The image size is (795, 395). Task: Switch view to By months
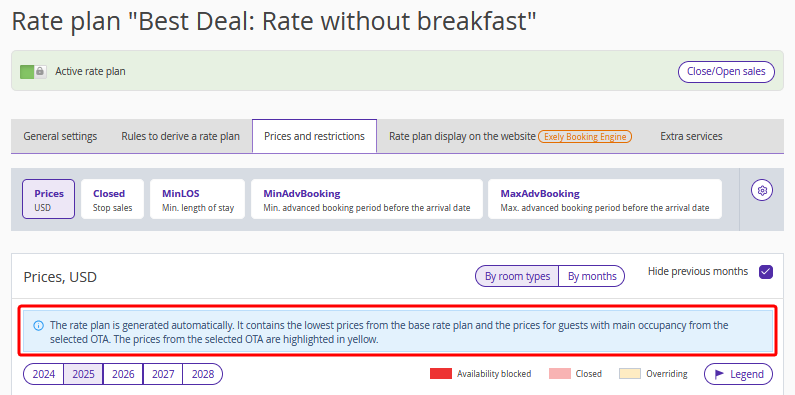tap(592, 276)
